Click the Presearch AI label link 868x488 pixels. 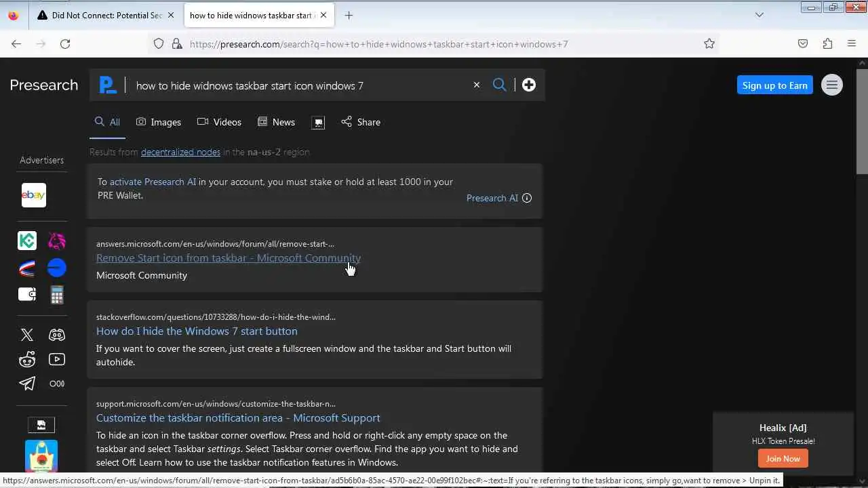(492, 198)
